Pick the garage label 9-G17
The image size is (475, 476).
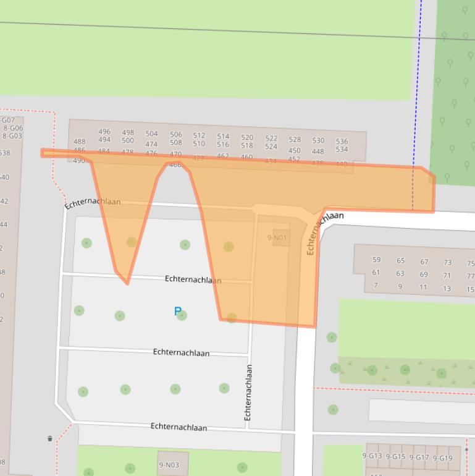tap(419, 457)
